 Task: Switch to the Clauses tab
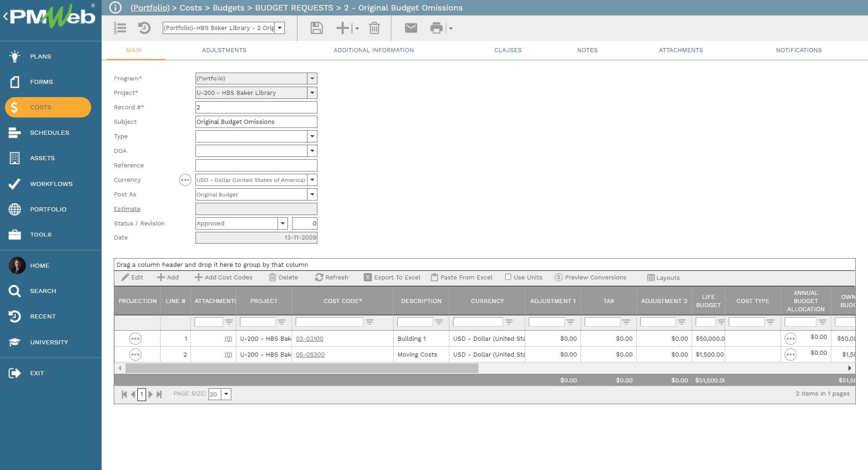(x=508, y=50)
